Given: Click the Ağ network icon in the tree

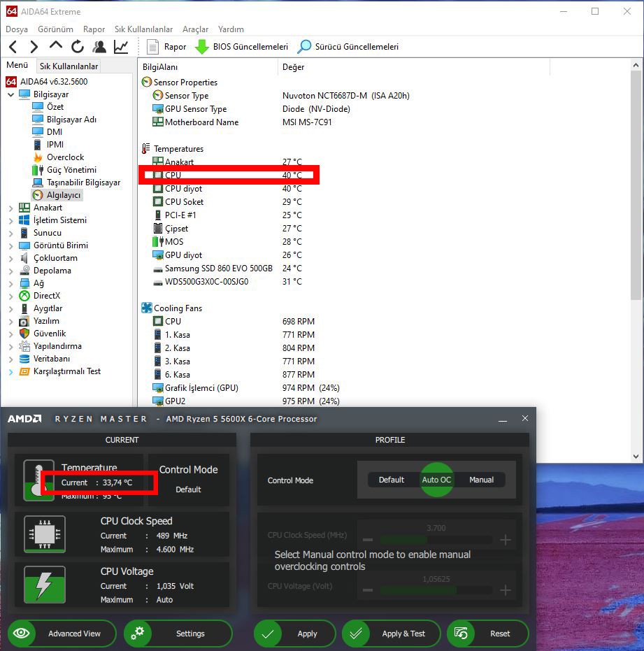Looking at the screenshot, I should (24, 284).
